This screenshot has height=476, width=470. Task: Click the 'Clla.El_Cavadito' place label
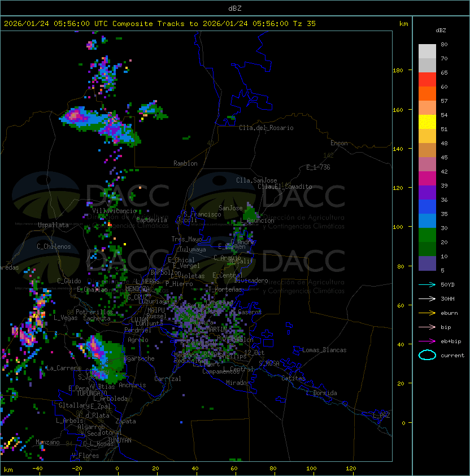click(285, 187)
